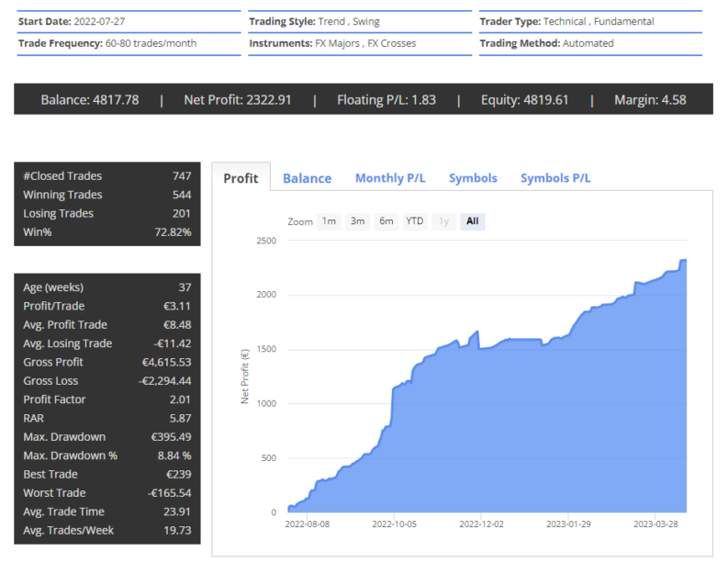Set chart zoom to 3m

pyautogui.click(x=358, y=221)
